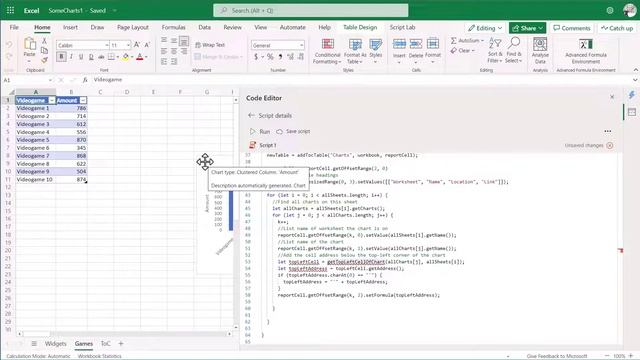Run the script

point(260,131)
